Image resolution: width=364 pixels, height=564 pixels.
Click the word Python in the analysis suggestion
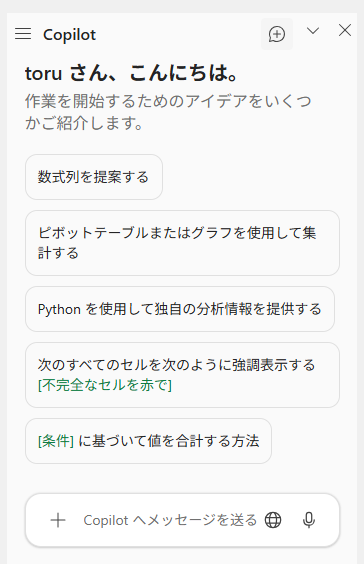[x=59, y=310]
